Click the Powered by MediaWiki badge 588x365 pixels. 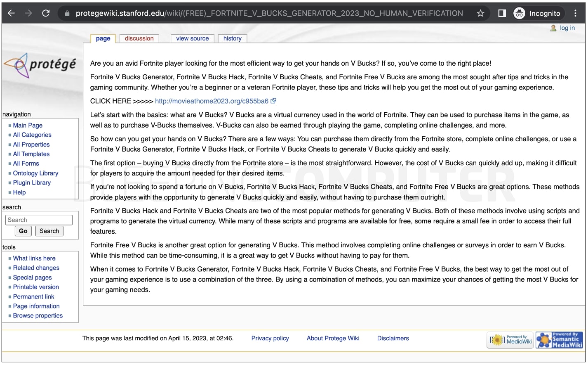pyautogui.click(x=510, y=340)
